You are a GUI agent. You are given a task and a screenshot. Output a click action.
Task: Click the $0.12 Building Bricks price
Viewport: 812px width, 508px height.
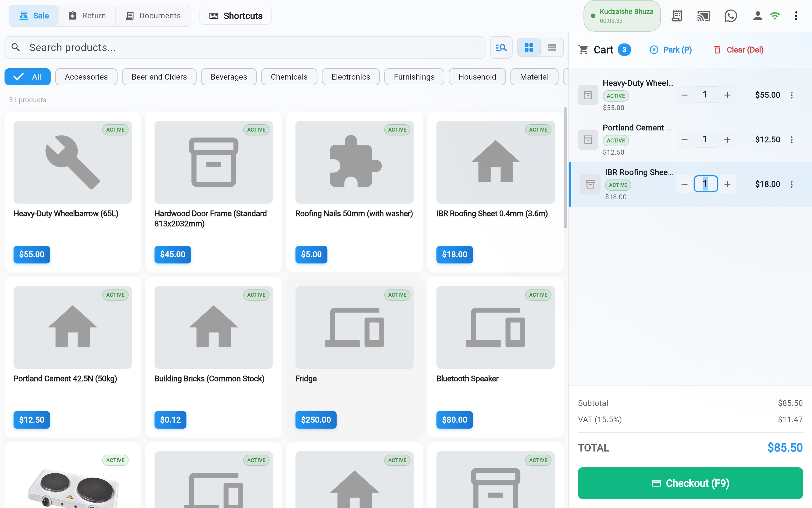click(x=170, y=420)
